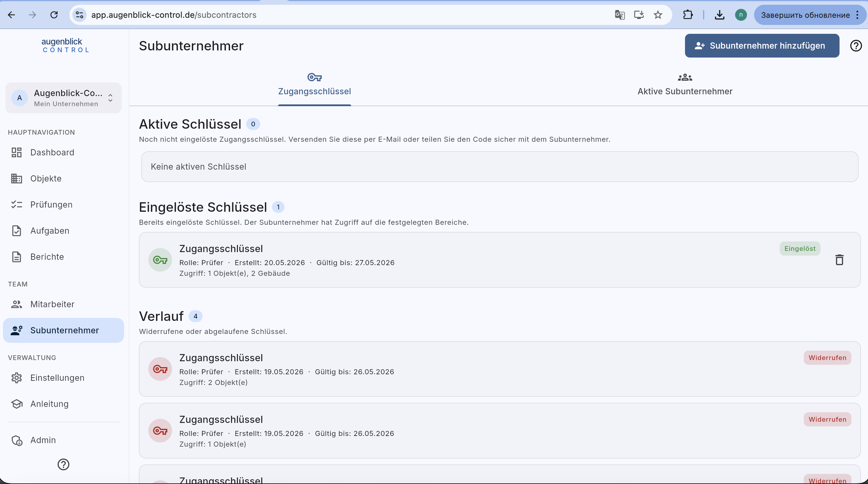Click red key icon of the 1 Objekt(e) history entry

pyautogui.click(x=160, y=430)
